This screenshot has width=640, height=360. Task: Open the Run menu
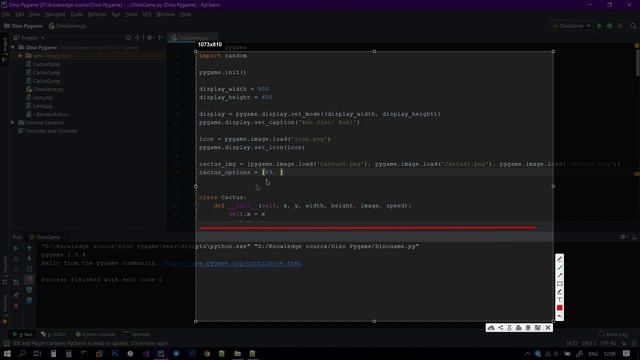pyautogui.click(x=116, y=14)
